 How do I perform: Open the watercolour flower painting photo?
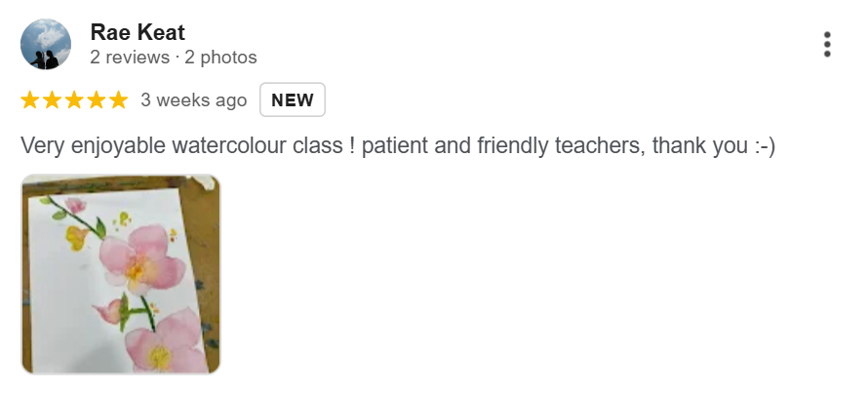click(121, 274)
